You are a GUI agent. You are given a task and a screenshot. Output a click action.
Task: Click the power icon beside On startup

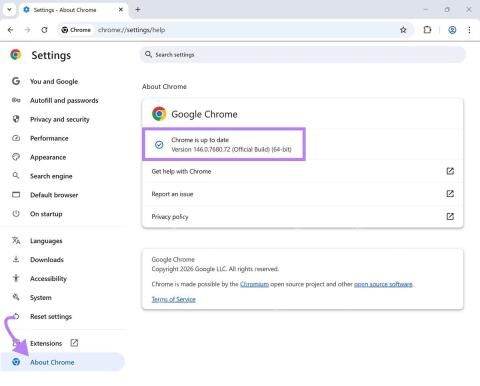coord(16,214)
